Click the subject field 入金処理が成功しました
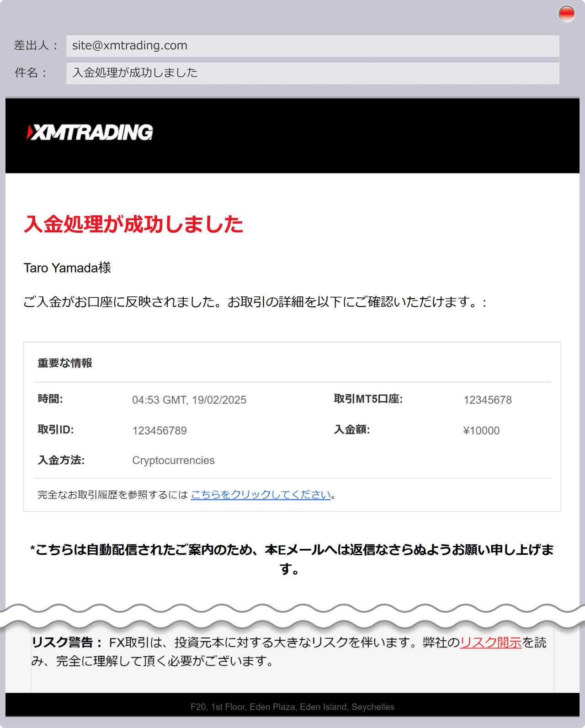Image resolution: width=585 pixels, height=728 pixels. (x=313, y=73)
